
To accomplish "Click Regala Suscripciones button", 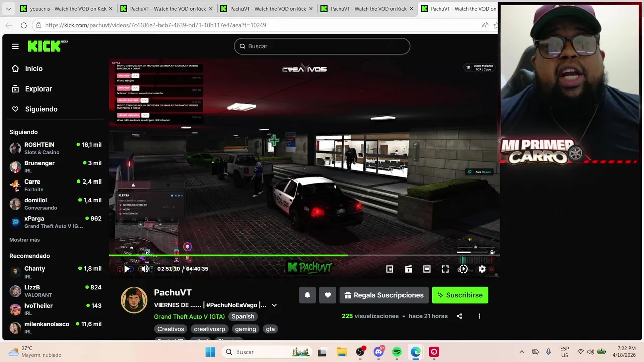I will [x=384, y=295].
